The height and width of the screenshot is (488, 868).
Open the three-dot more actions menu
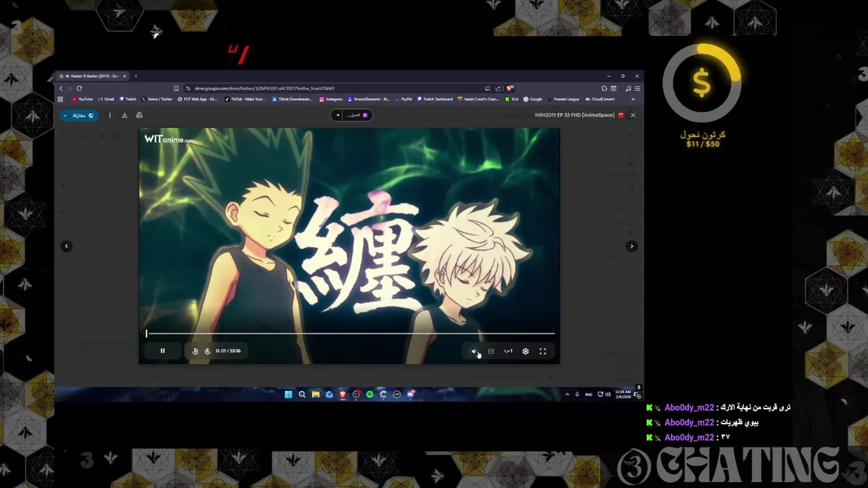(x=110, y=115)
